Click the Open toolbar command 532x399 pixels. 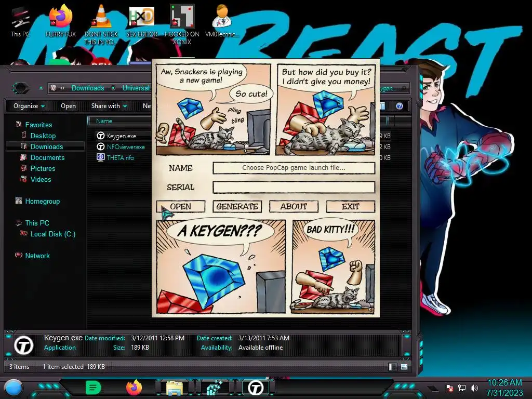tap(68, 106)
